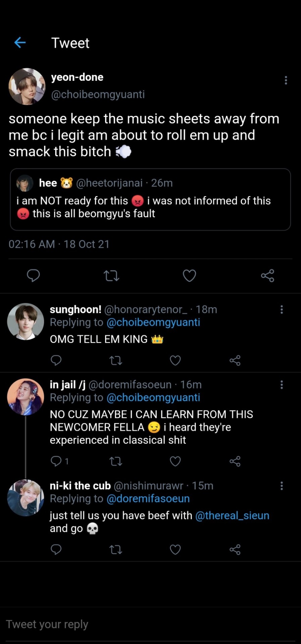
Task: Reply to the main yeon-done tweet
Action: tap(33, 276)
